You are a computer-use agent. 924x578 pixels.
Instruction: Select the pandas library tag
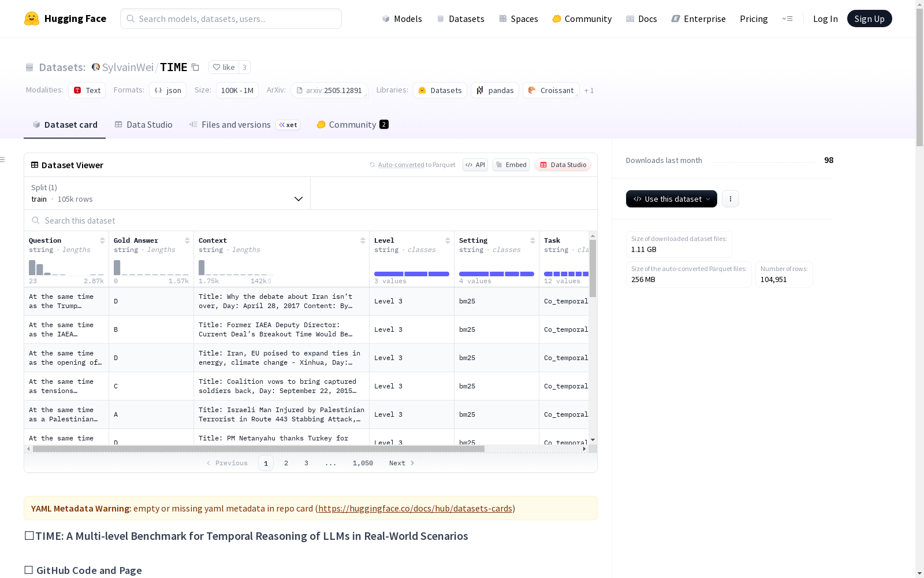[495, 90]
